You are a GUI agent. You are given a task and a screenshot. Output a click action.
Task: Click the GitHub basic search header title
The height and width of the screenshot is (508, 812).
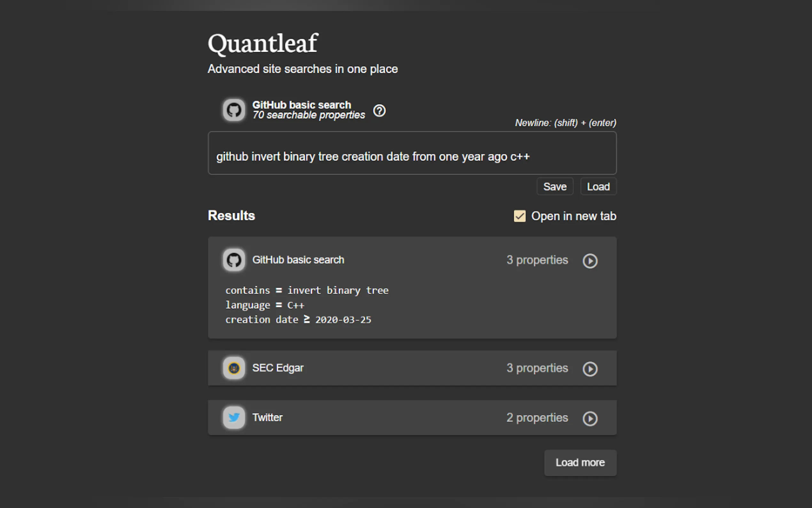301,105
